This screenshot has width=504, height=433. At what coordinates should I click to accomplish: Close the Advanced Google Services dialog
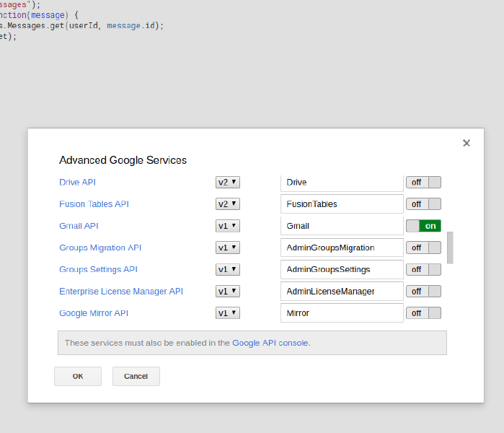point(466,143)
